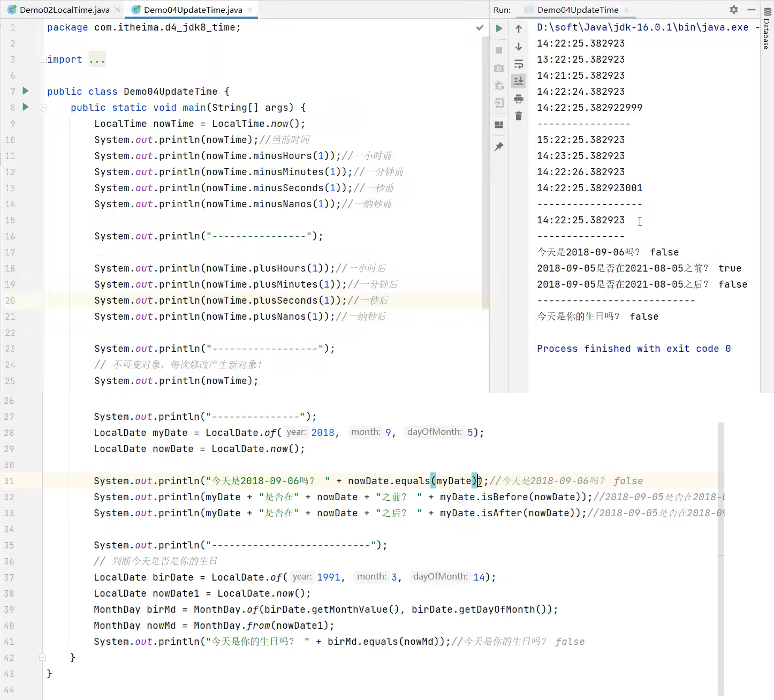
Task: Open Run panel settings gear
Action: (x=734, y=10)
